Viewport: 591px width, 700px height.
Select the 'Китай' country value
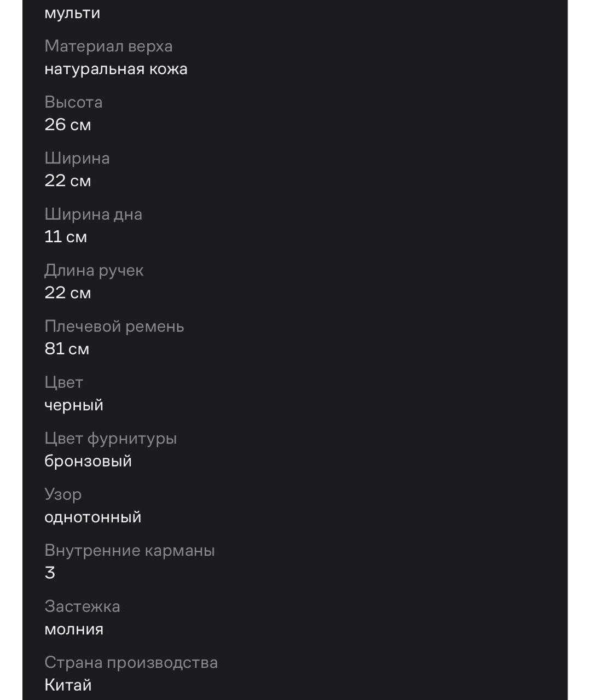68,685
